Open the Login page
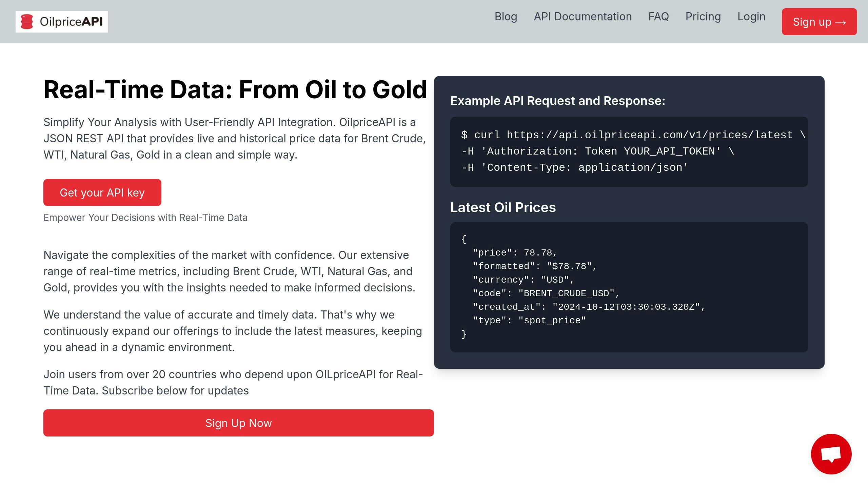Viewport: 868px width, 488px height. 751,17
